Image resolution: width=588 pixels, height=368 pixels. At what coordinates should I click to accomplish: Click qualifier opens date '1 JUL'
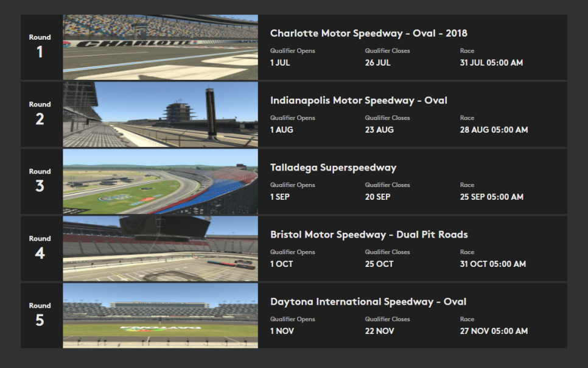tap(280, 63)
